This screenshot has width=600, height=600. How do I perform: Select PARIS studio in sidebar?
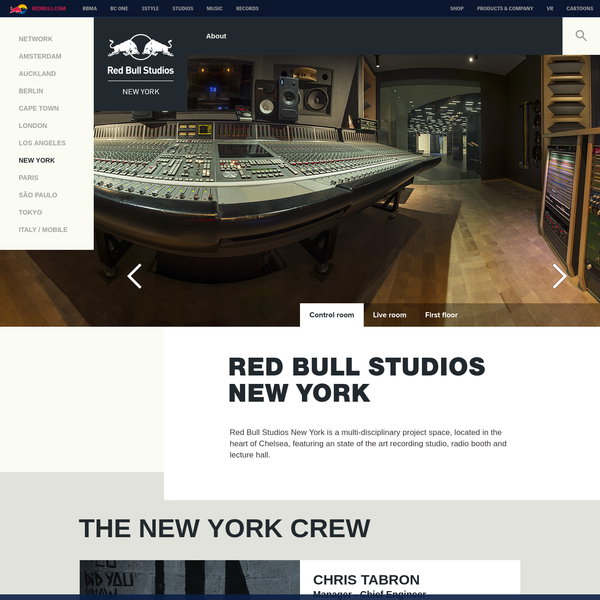[28, 178]
